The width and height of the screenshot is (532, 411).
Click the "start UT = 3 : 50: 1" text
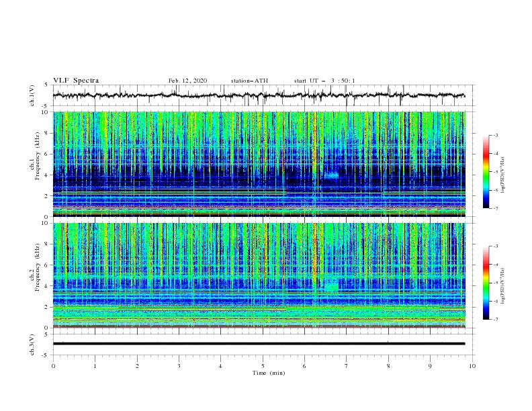[324, 81]
